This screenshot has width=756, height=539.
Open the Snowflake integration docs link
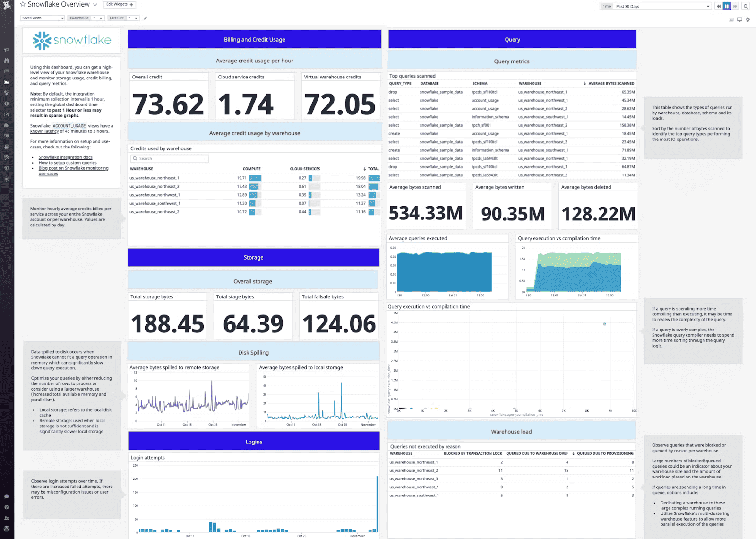pos(65,157)
